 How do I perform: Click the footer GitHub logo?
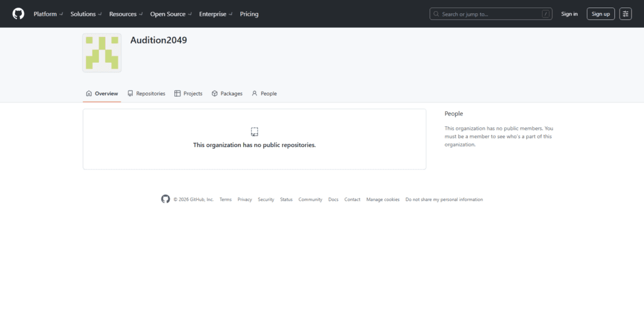pyautogui.click(x=165, y=199)
